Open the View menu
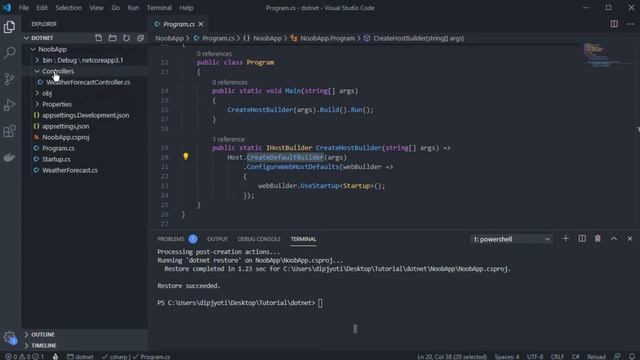Screen dimensions: 640x360 96,8
